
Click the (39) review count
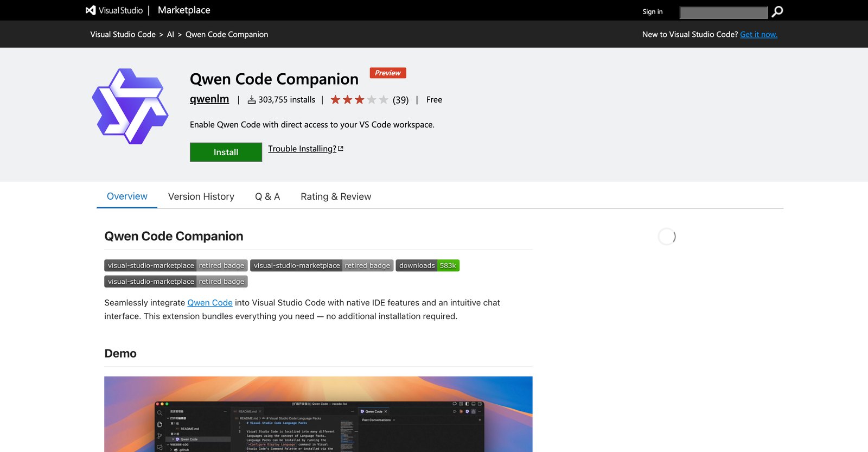[x=401, y=100]
